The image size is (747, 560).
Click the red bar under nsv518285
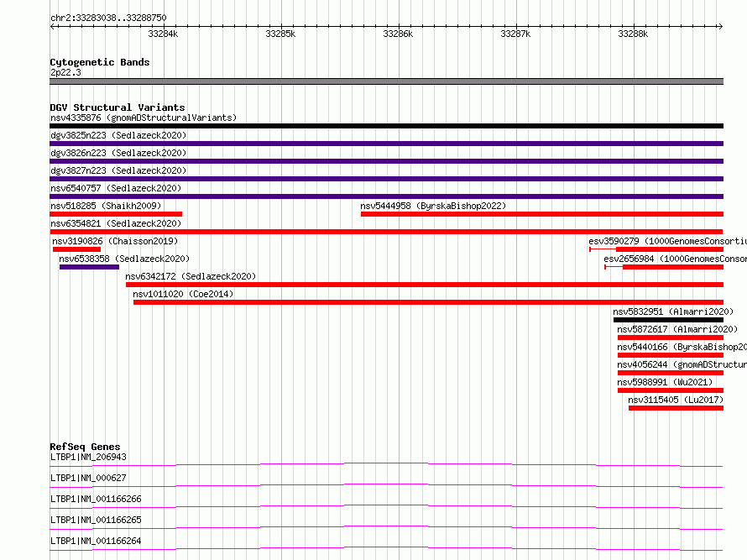point(116,214)
